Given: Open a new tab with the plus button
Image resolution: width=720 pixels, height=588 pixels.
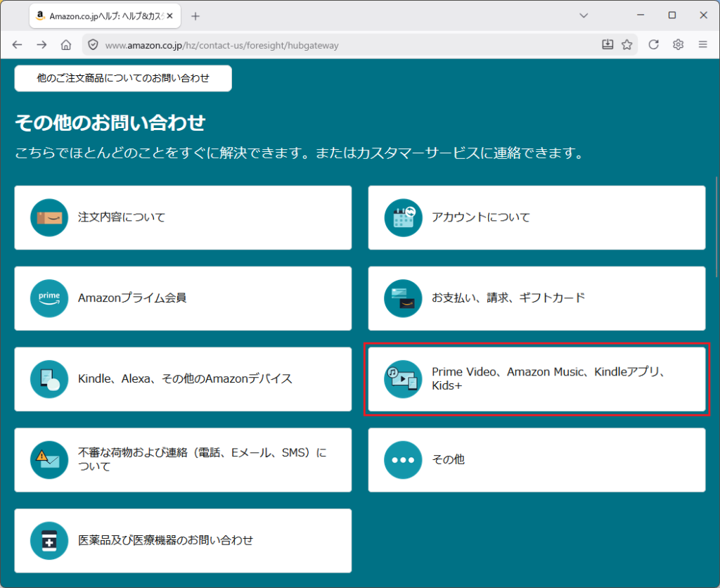Looking at the screenshot, I should click(195, 17).
